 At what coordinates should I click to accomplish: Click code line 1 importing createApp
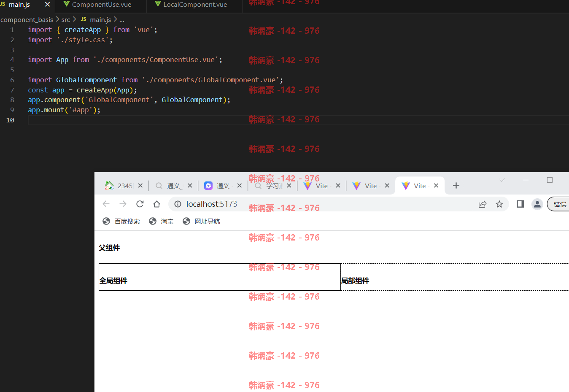pyautogui.click(x=93, y=30)
